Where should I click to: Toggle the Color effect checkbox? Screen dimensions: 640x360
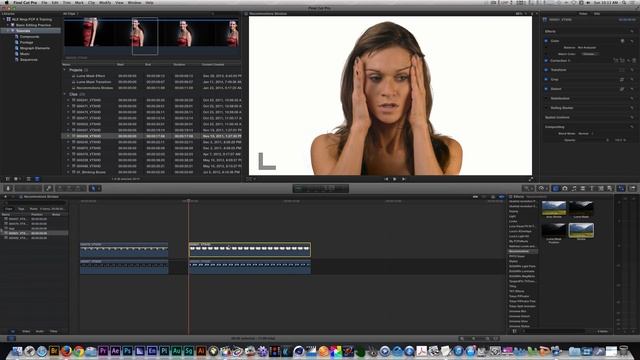coord(546,41)
